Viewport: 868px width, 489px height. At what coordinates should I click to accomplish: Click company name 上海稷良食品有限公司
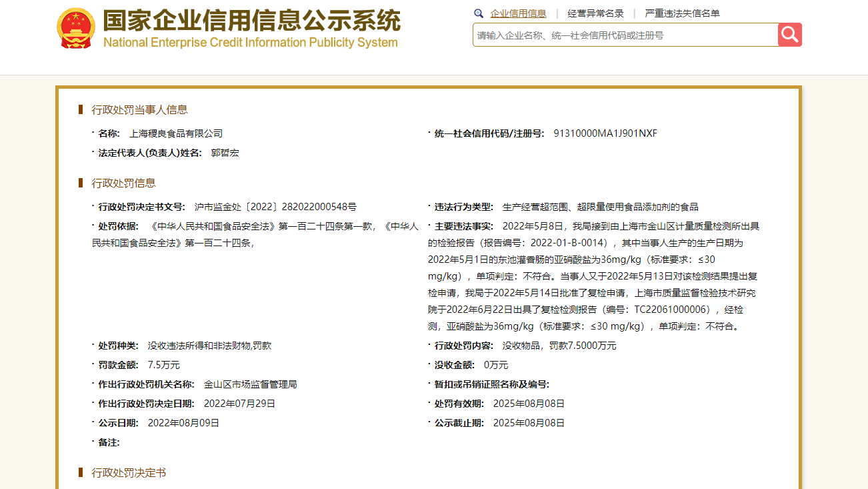tap(176, 133)
